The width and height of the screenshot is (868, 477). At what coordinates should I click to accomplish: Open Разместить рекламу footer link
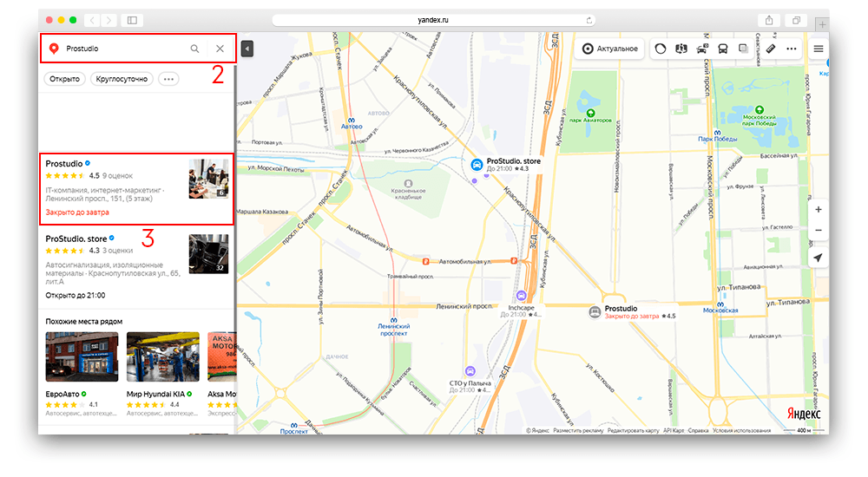tap(578, 430)
